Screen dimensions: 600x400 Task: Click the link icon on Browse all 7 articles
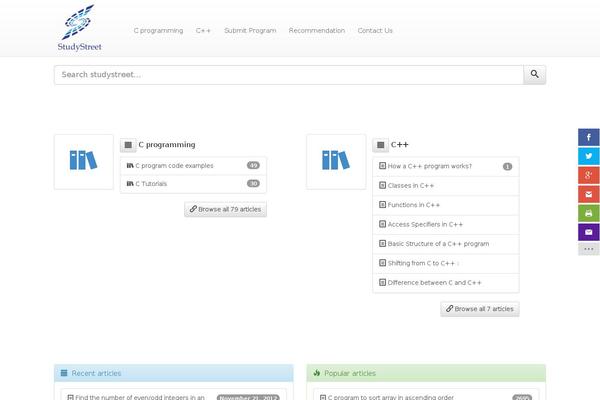(x=450, y=309)
